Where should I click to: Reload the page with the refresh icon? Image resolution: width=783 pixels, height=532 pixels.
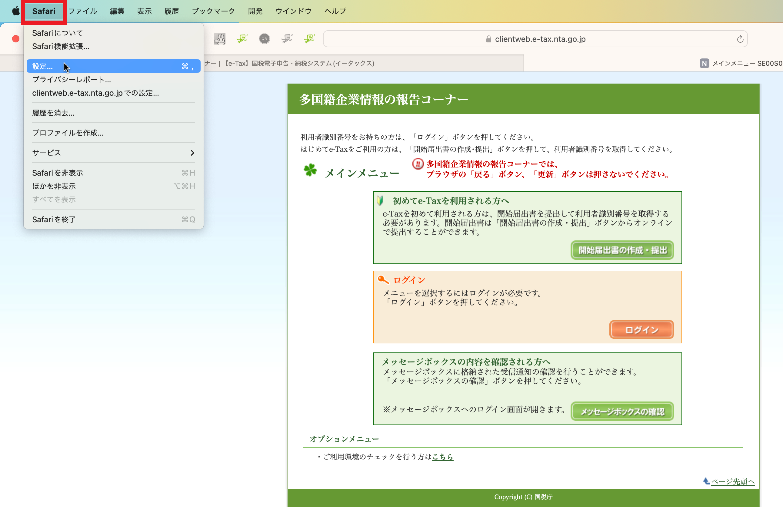pos(740,39)
